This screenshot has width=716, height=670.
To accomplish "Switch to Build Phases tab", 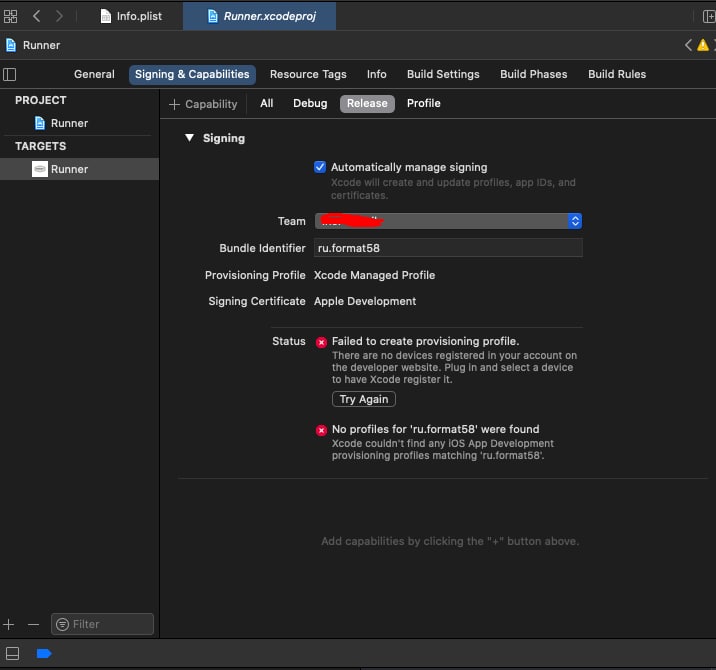I will point(533,74).
